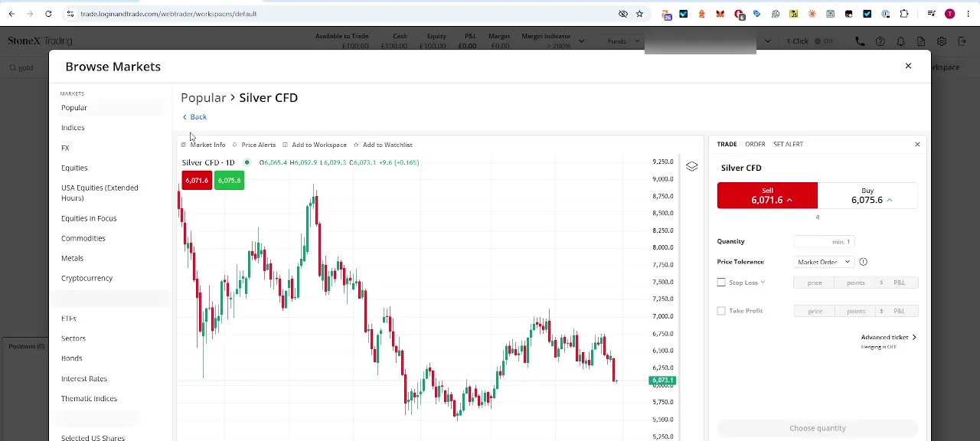
Task: Open the reports document icon
Action: 921,41
